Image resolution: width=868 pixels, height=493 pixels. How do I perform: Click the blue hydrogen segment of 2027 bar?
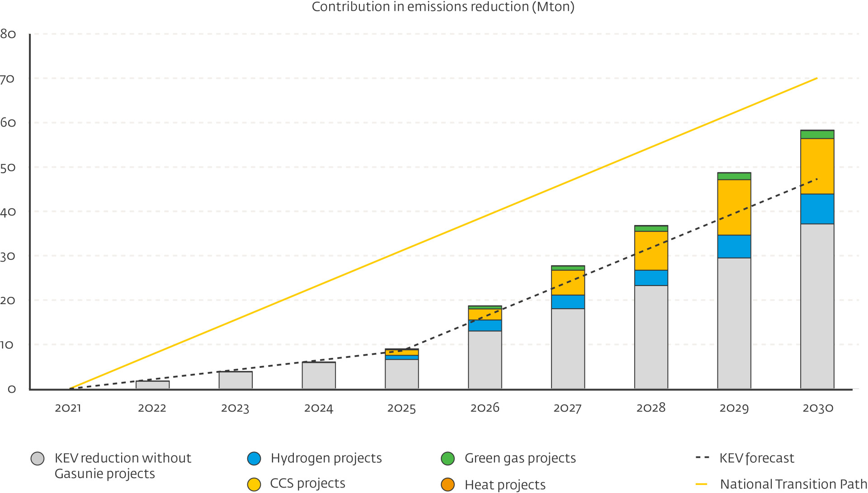[x=568, y=302]
